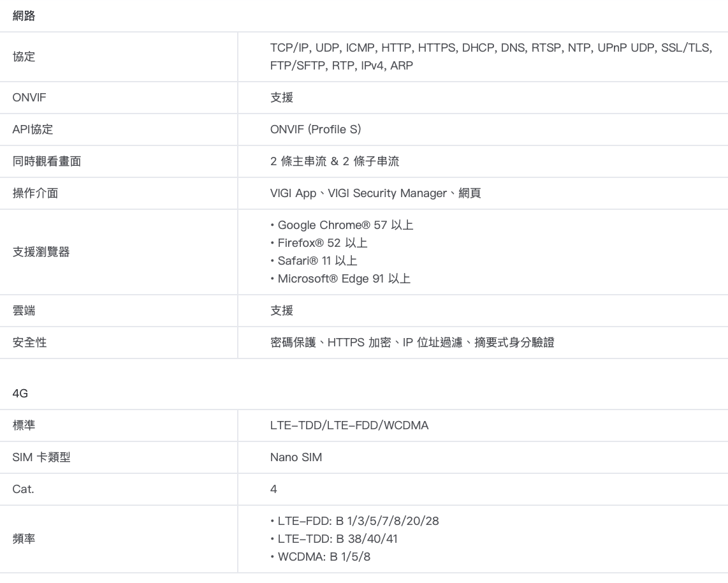Viewport: 728px width, 583px height.
Task: Click the LTE-FDD: B 1/3/5/7/8/20/28 line
Action: click(354, 521)
